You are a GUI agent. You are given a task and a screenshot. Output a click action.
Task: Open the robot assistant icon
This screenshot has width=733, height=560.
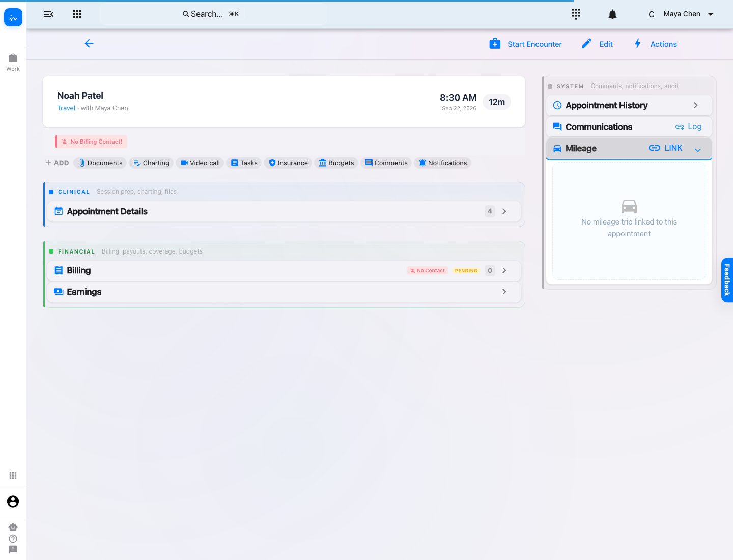pos(13,527)
